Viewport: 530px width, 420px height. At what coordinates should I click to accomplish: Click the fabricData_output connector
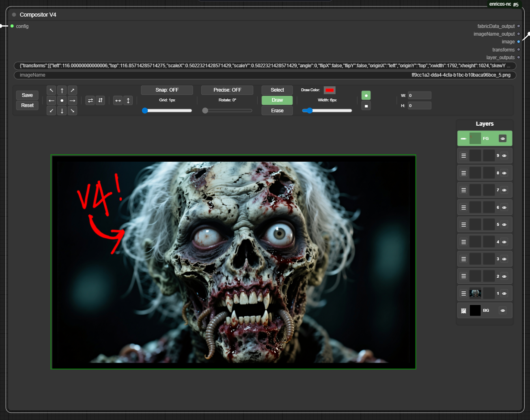coord(519,26)
